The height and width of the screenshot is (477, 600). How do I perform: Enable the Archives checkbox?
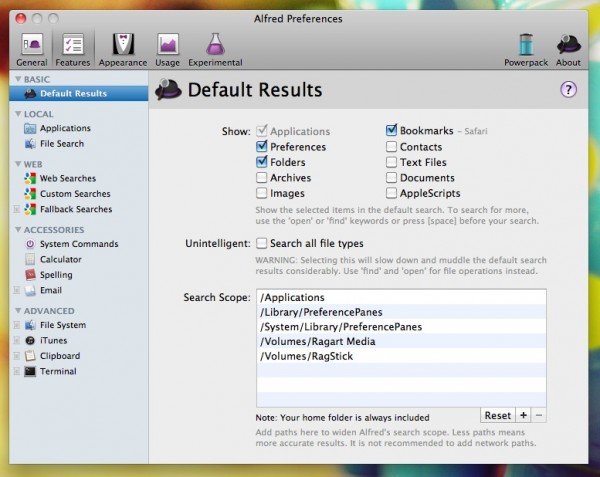(262, 178)
